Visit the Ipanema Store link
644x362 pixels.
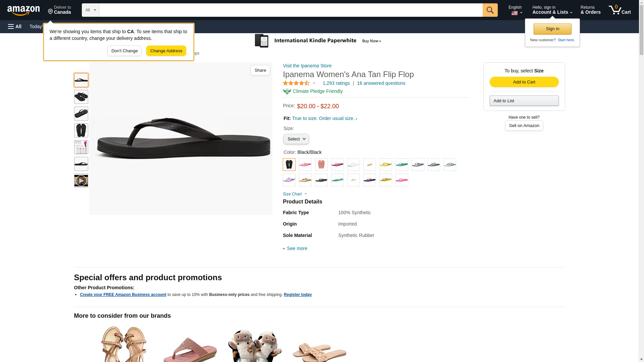(307, 66)
